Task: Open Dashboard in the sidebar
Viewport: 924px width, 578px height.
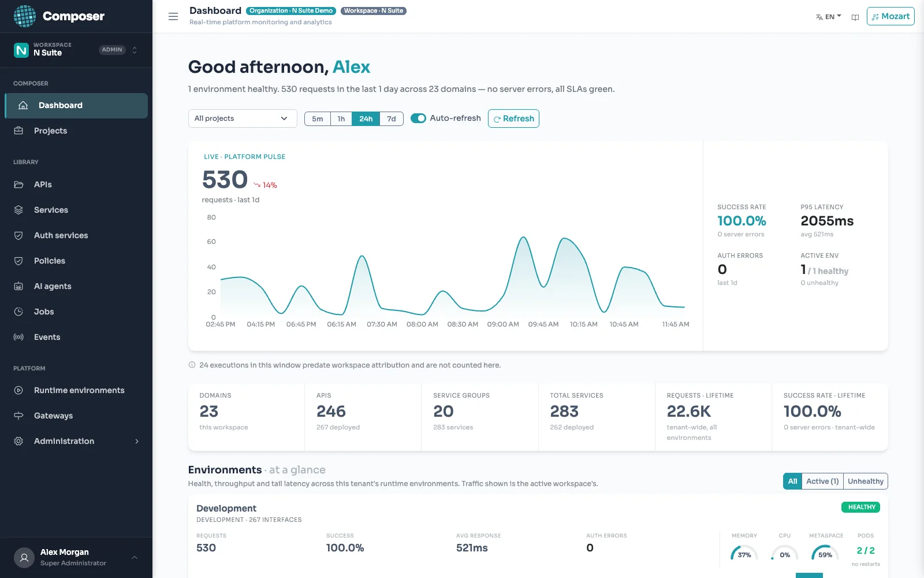Action: pyautogui.click(x=76, y=106)
